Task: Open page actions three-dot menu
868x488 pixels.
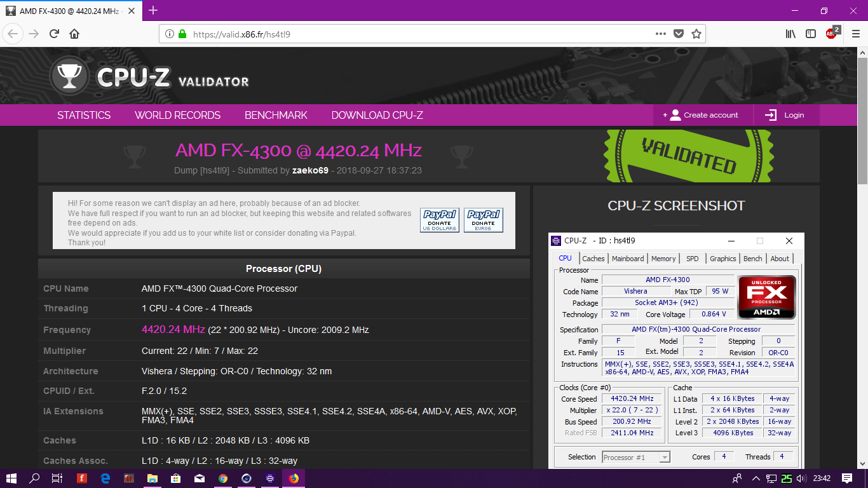Action: [661, 34]
